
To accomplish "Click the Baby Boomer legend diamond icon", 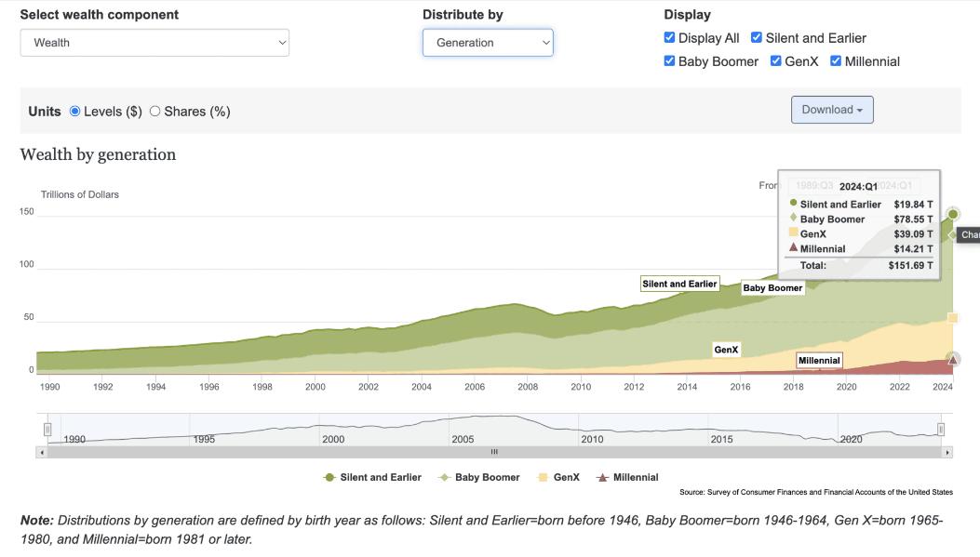I will (x=444, y=477).
